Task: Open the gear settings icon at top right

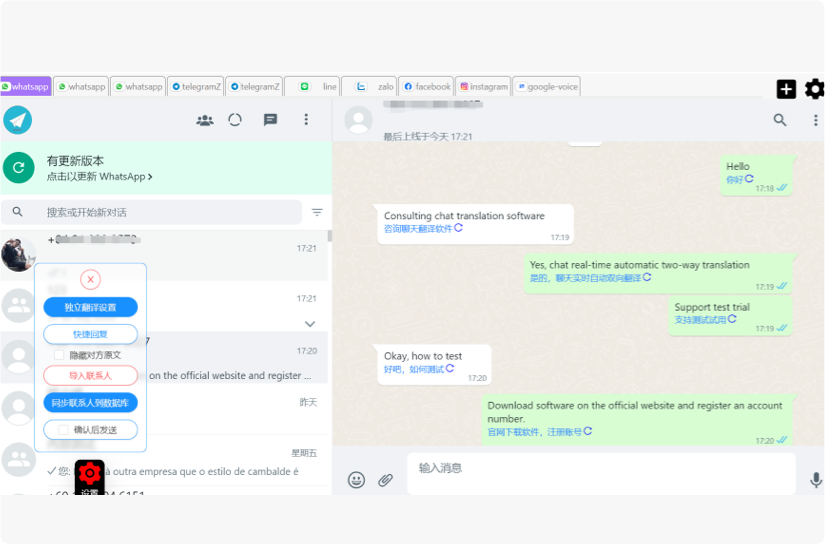Action: [x=815, y=90]
